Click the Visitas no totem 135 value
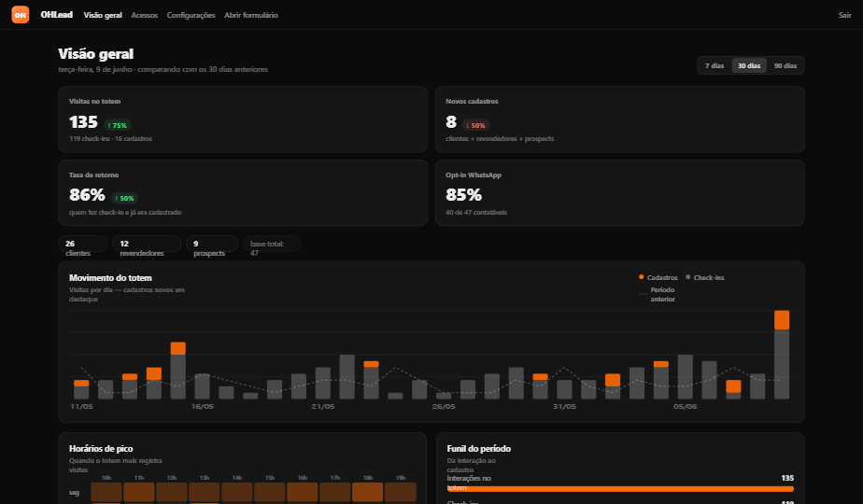Image resolution: width=863 pixels, height=504 pixels. click(x=83, y=122)
